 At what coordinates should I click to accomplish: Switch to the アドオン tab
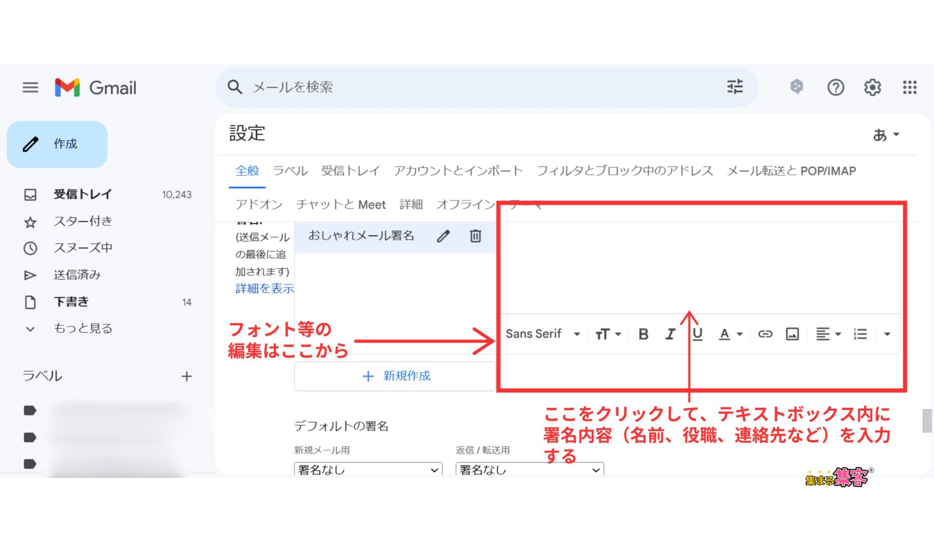(x=259, y=205)
